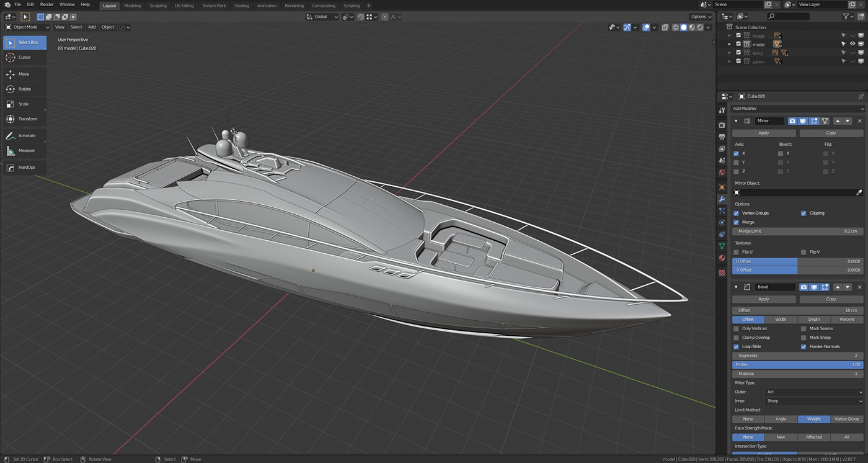868x463 pixels.
Task: Apply the Bevel modifier
Action: tap(763, 299)
